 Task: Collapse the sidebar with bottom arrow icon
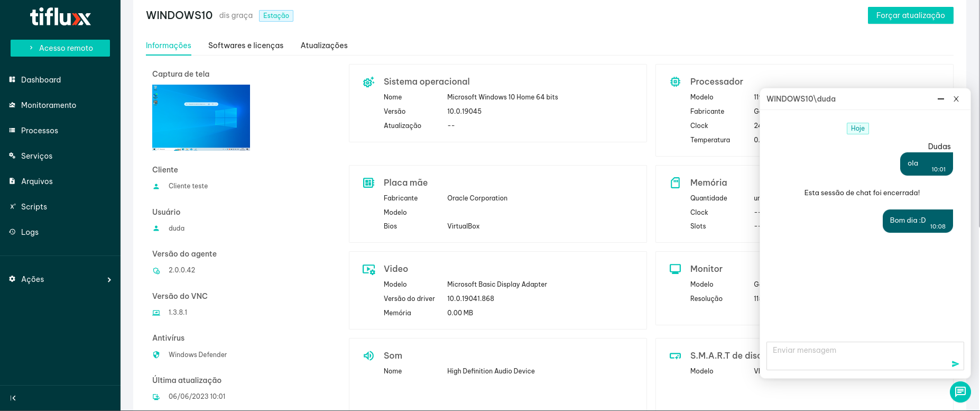[x=13, y=398]
